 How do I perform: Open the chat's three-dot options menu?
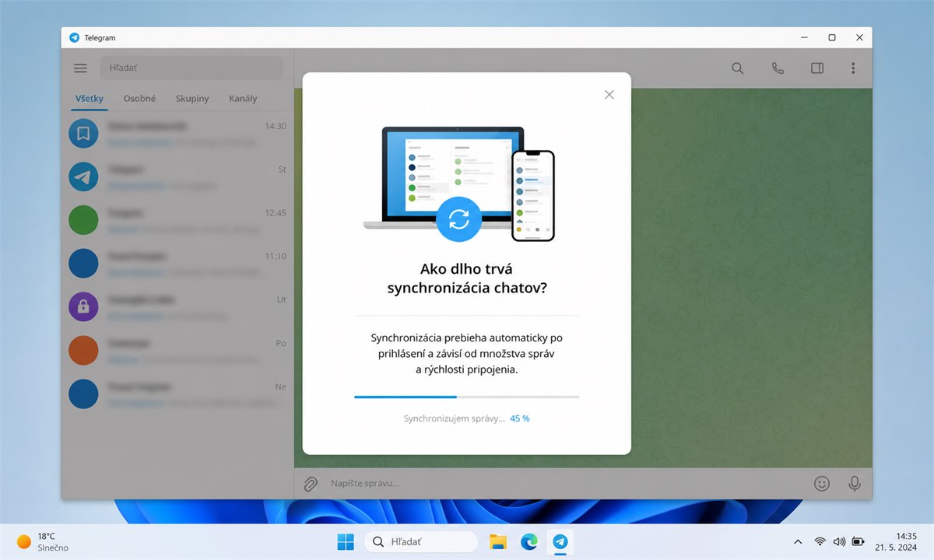coord(854,68)
